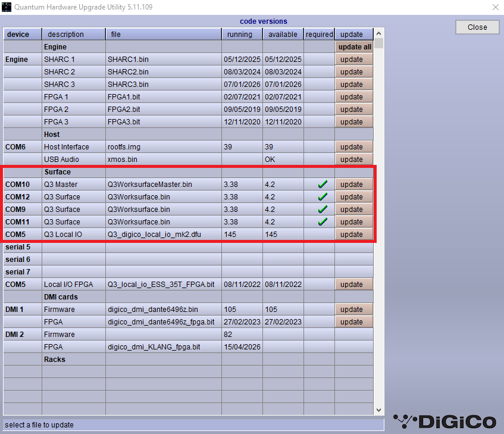Click 'Q3_local_io_ESS_35T_FPGA.bit' cell

[x=164, y=285]
